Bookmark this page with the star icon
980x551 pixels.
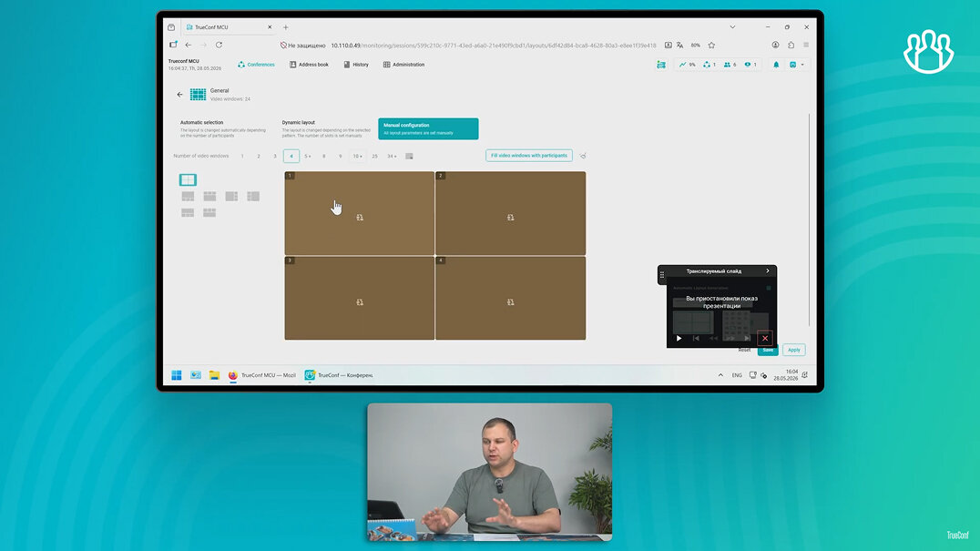711,45
